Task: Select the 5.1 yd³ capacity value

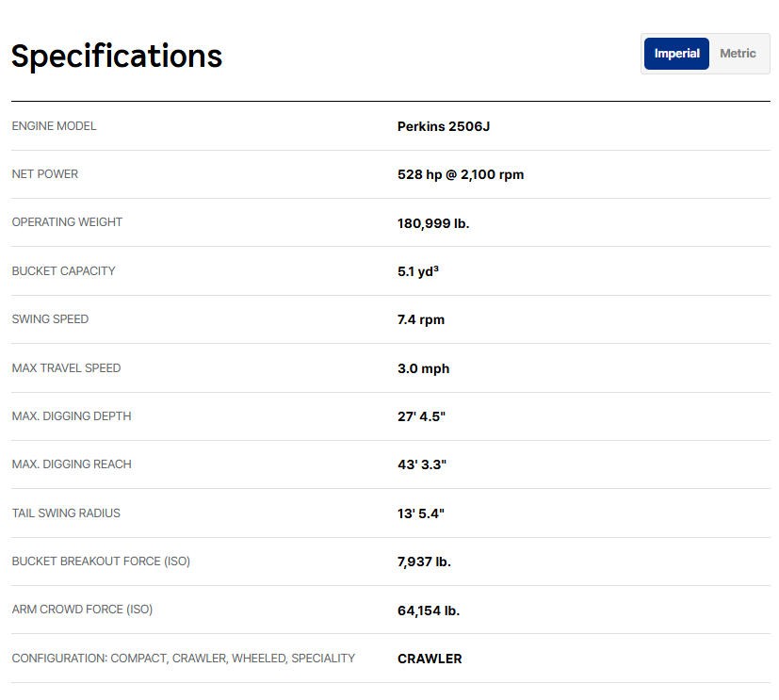Action: (418, 271)
